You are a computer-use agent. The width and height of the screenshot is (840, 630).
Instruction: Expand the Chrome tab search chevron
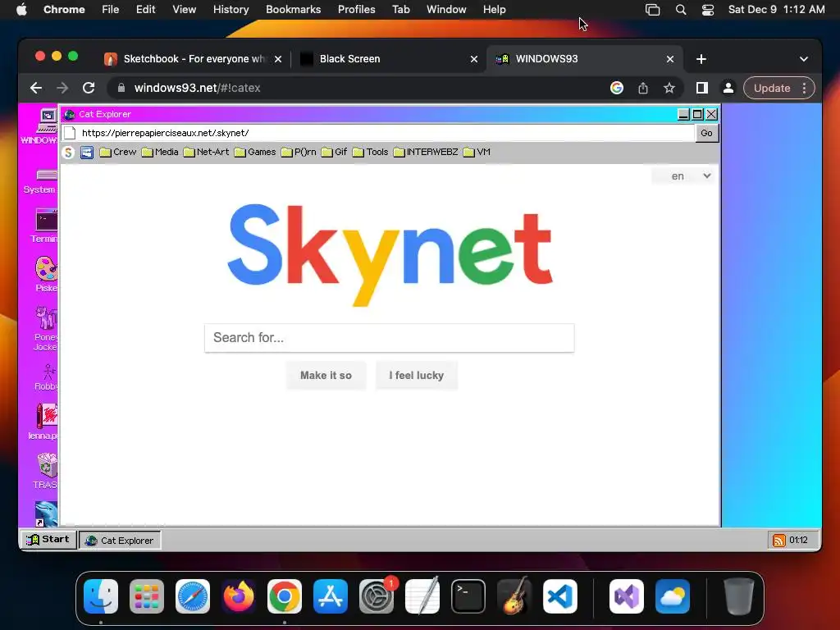click(x=804, y=59)
